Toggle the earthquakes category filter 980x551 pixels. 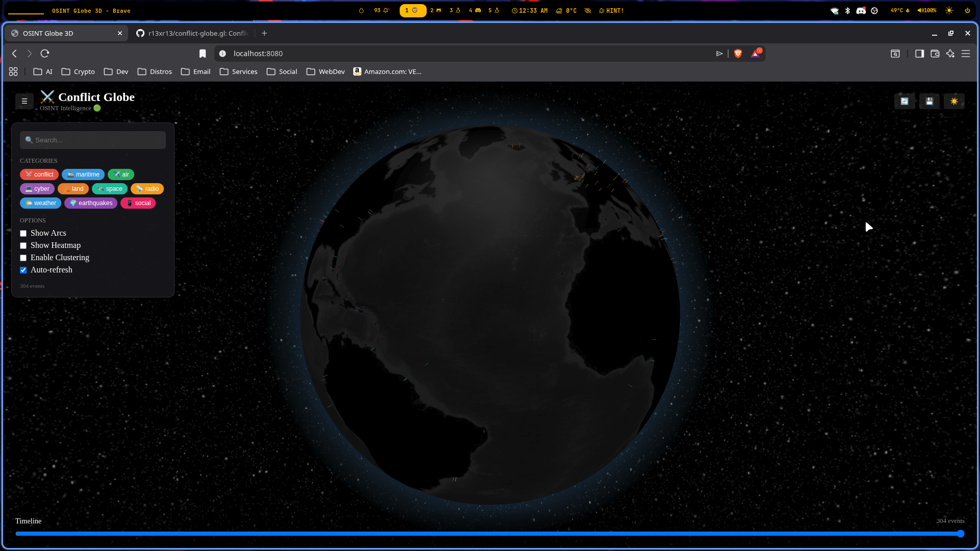(x=90, y=203)
